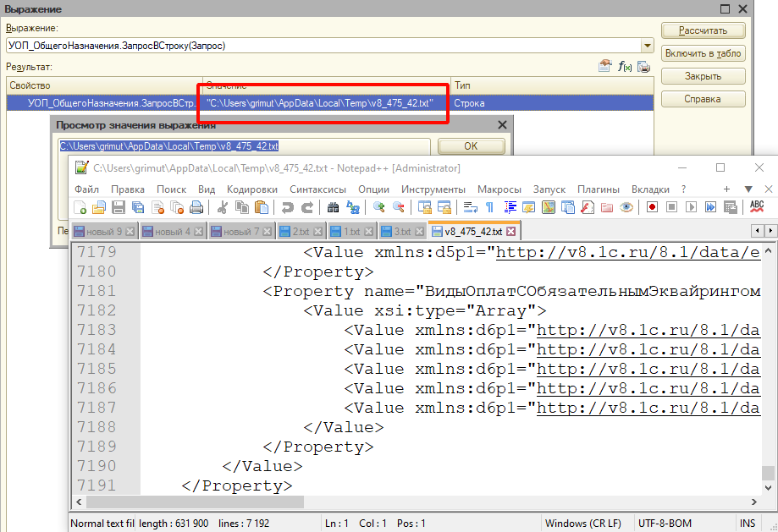
Task: Toggle show all characters pilcrow icon
Action: pyautogui.click(x=489, y=206)
